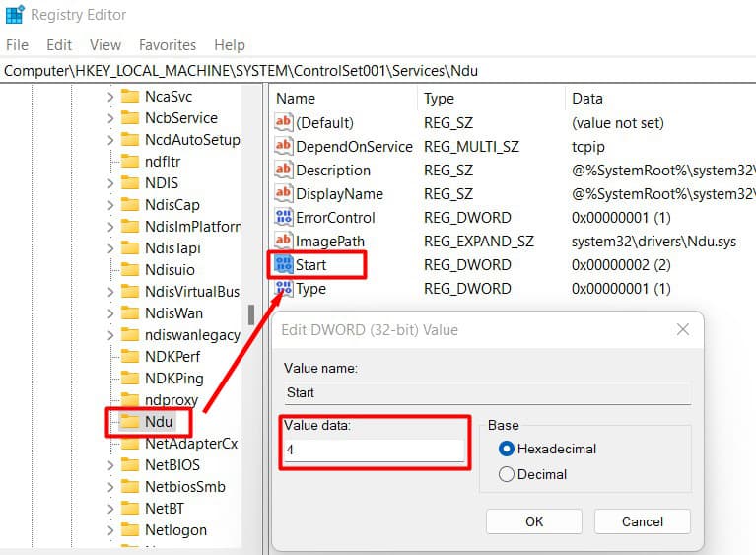Click the ndfltr folder icon
The width and height of the screenshot is (756, 555).
(x=130, y=161)
